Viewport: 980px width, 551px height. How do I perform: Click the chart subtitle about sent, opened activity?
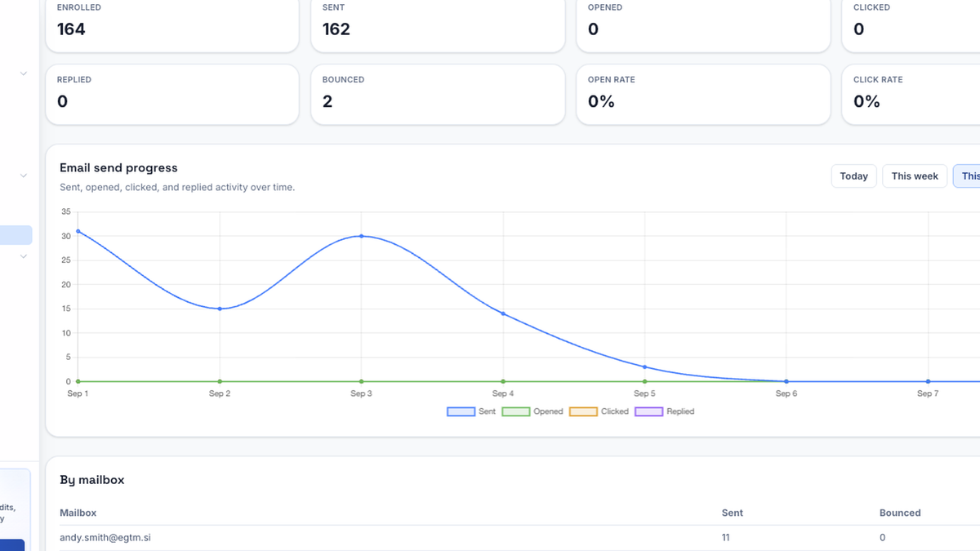click(177, 188)
